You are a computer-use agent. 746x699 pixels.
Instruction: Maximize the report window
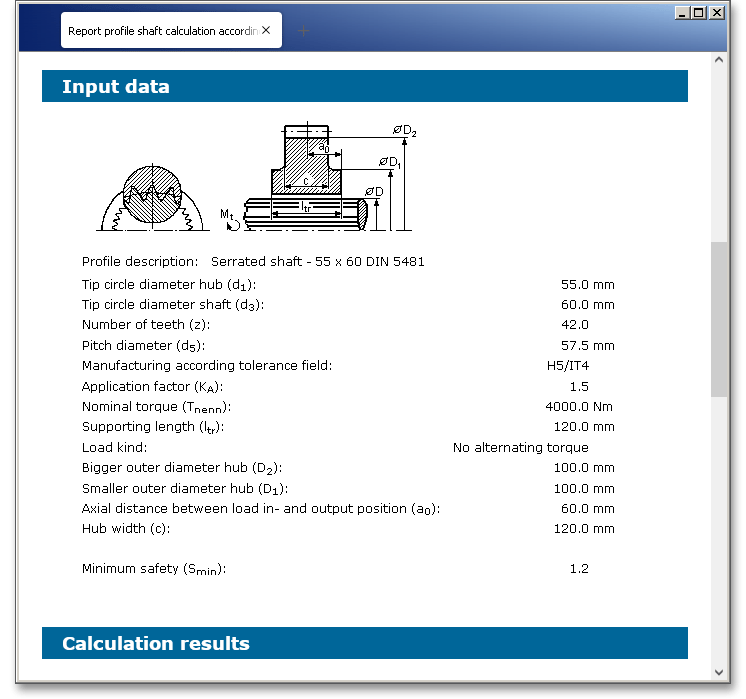click(699, 13)
